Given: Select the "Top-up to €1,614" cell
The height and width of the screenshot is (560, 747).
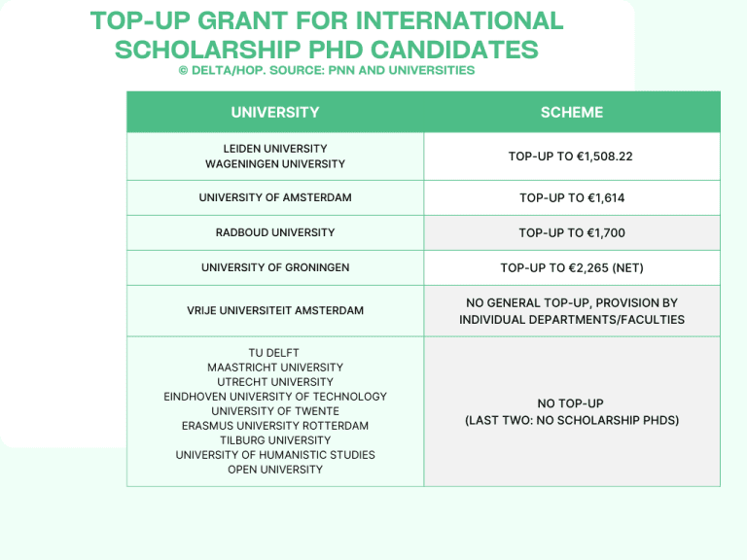Looking at the screenshot, I should pos(572,198).
